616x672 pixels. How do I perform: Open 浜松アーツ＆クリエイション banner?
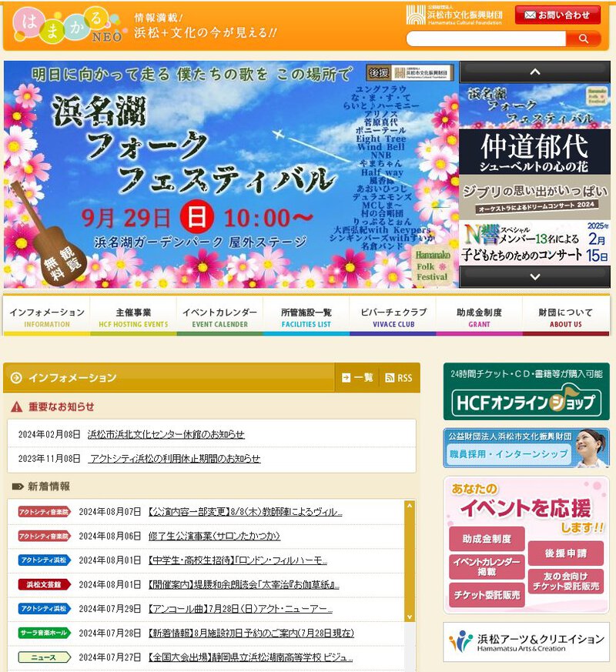[527, 642]
